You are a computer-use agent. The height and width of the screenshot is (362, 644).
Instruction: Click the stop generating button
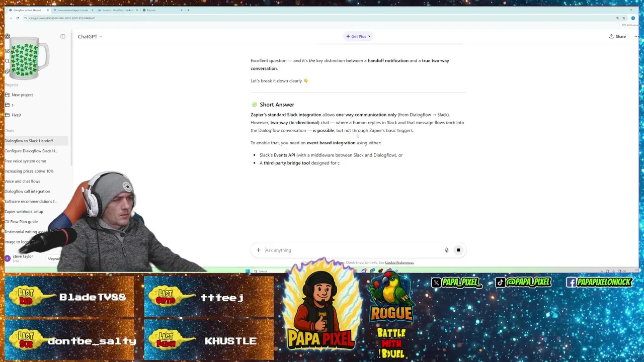point(458,250)
